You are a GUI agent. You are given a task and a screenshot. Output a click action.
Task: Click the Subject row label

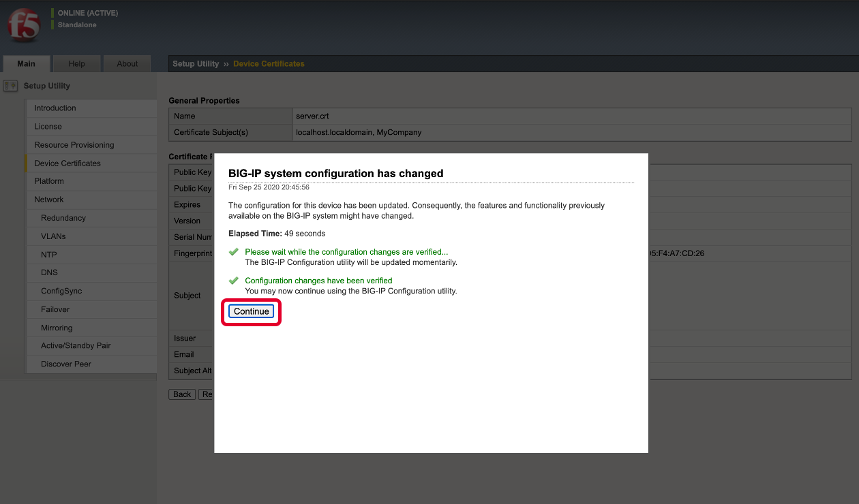pos(187,296)
